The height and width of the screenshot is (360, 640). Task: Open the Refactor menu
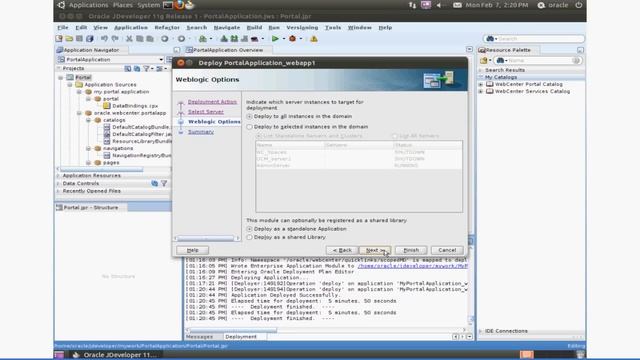tap(167, 27)
